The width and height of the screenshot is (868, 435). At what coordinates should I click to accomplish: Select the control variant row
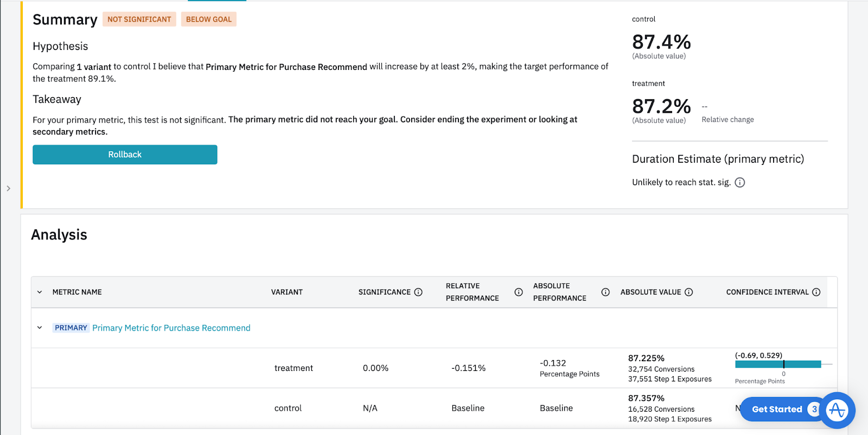click(288, 408)
